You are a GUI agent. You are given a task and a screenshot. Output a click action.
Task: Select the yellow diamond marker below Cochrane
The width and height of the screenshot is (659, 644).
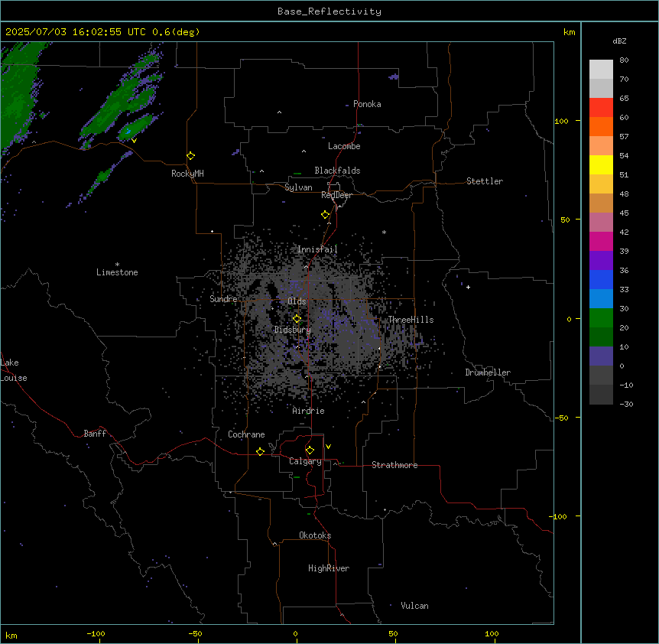(x=260, y=451)
